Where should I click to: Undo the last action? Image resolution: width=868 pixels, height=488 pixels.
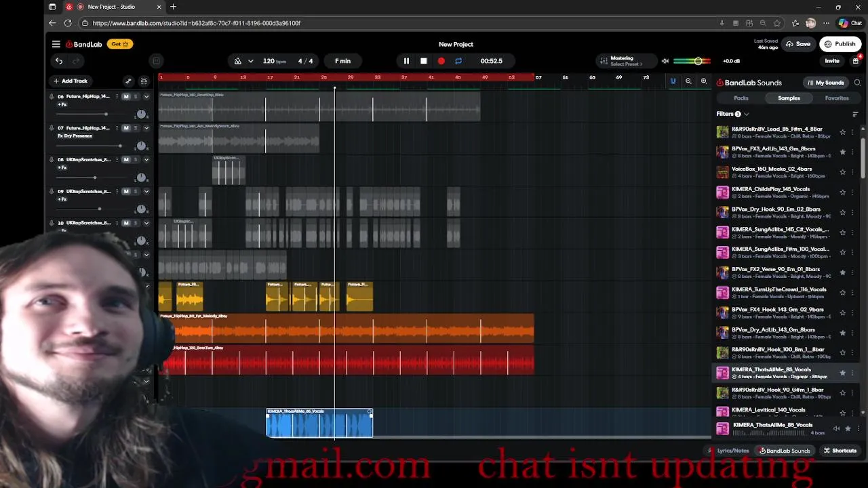(59, 61)
